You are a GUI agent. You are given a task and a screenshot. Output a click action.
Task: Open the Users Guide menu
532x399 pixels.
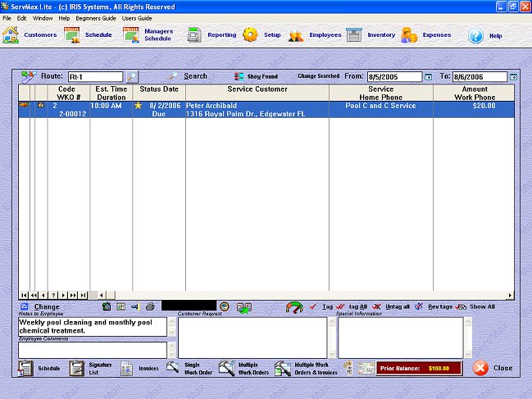point(137,18)
